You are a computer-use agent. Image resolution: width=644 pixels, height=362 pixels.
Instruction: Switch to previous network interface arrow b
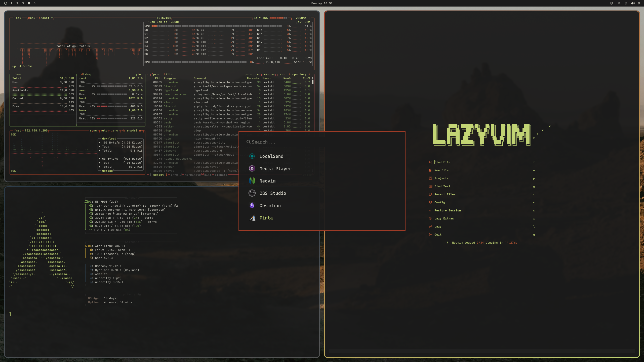(123, 131)
